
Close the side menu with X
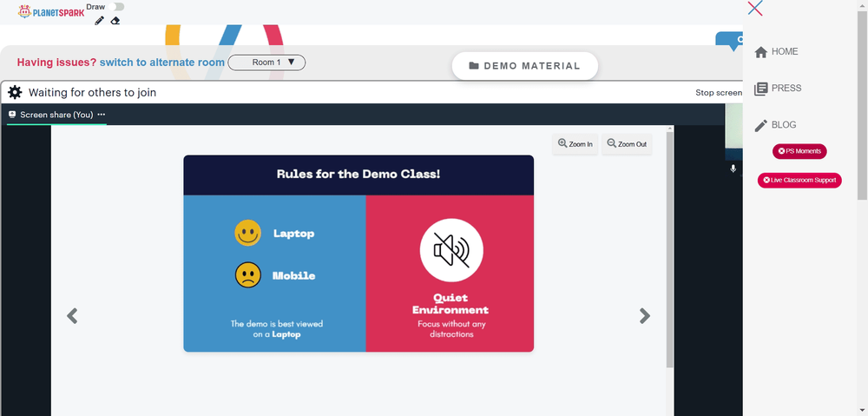point(755,9)
